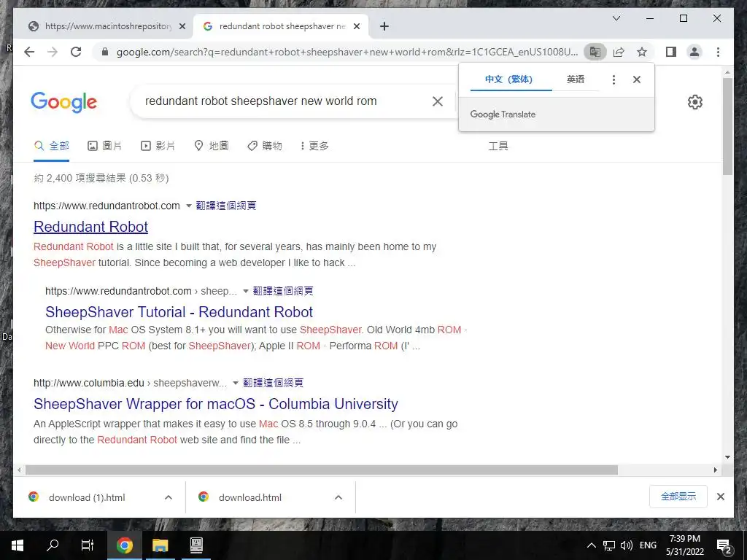Viewport: 747px width, 560px height.
Task: Click the Google logo
Action: (64, 102)
